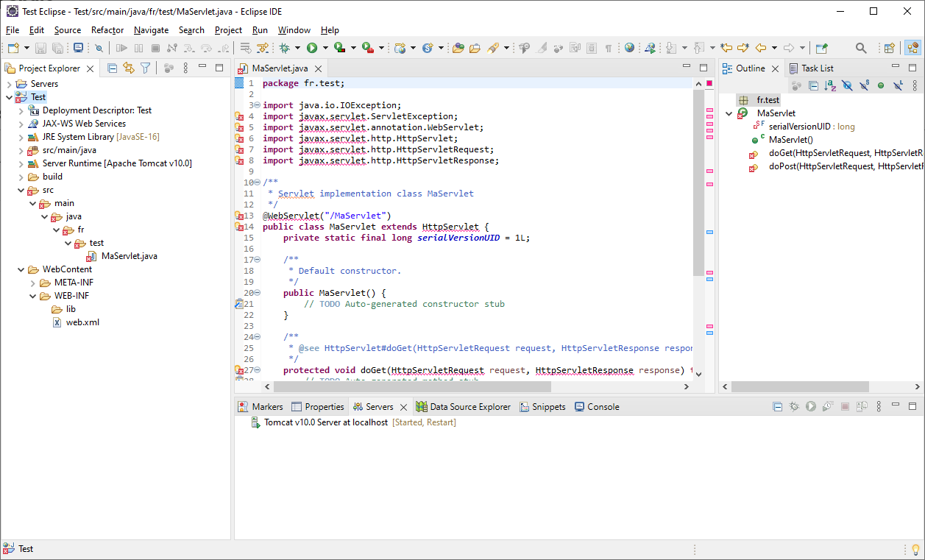
Task: Click the Debug bug icon
Action: (284, 48)
